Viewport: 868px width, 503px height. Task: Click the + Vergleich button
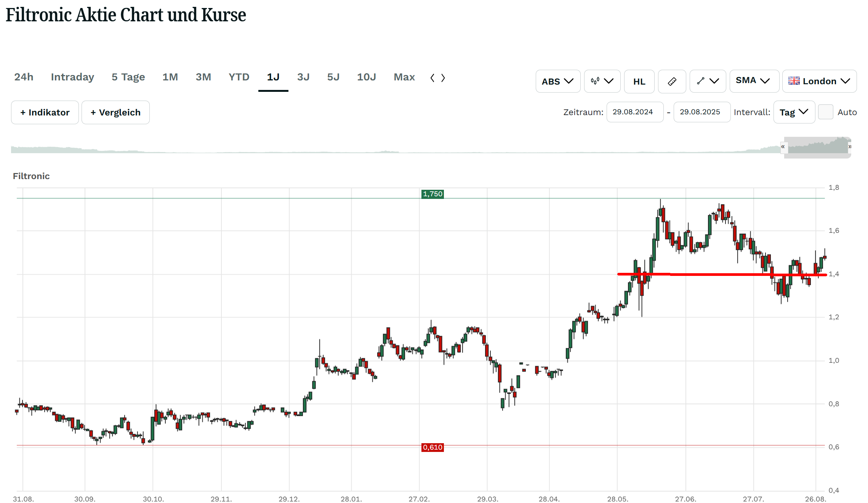[115, 112]
